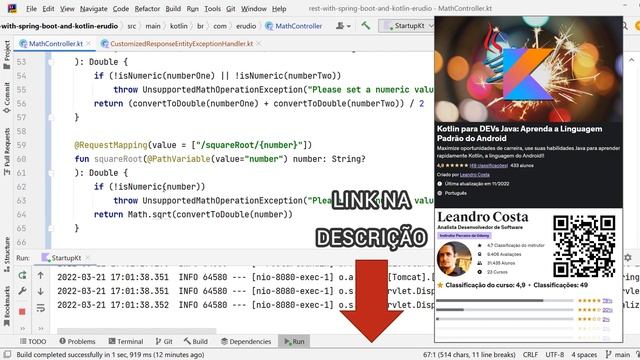640x360 pixels.
Task: Toggle the Run tool window button
Action: point(294,341)
